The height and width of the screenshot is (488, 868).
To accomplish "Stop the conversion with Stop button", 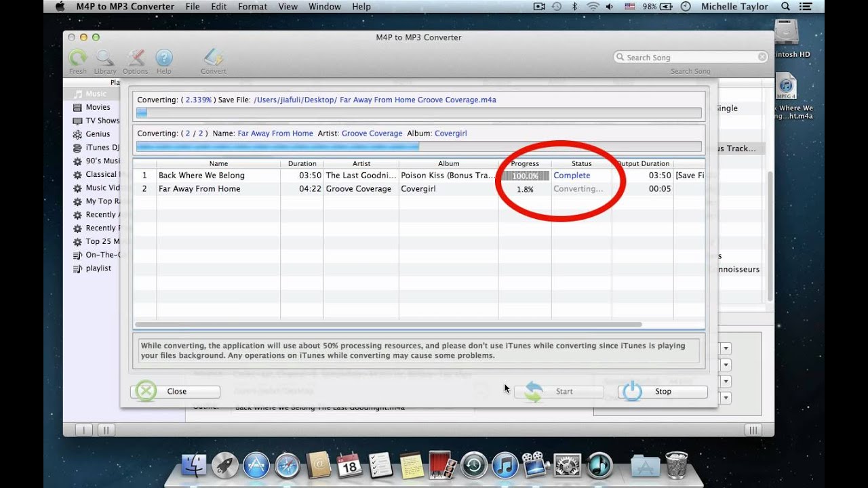I will click(663, 391).
